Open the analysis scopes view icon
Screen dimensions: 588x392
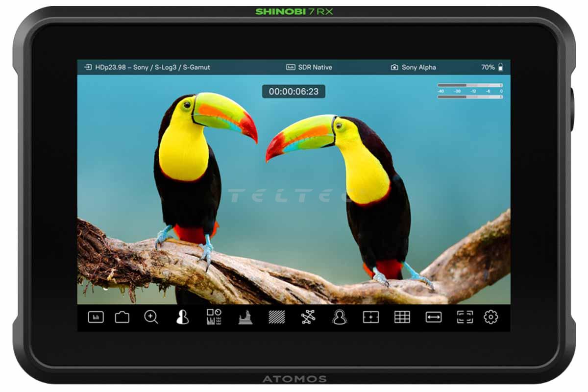[x=214, y=318]
